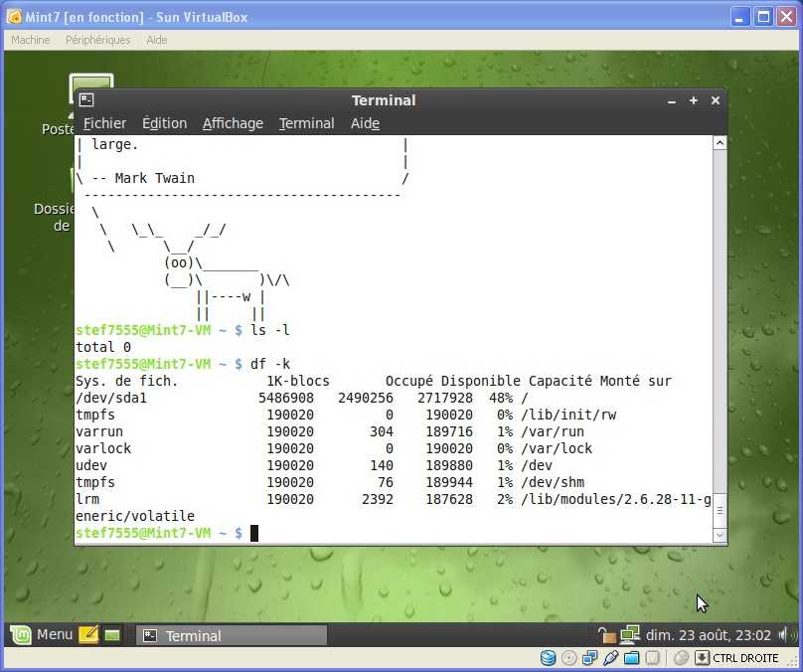The width and height of the screenshot is (803, 672).
Task: Click the update manager lock icon in tray
Action: (607, 635)
